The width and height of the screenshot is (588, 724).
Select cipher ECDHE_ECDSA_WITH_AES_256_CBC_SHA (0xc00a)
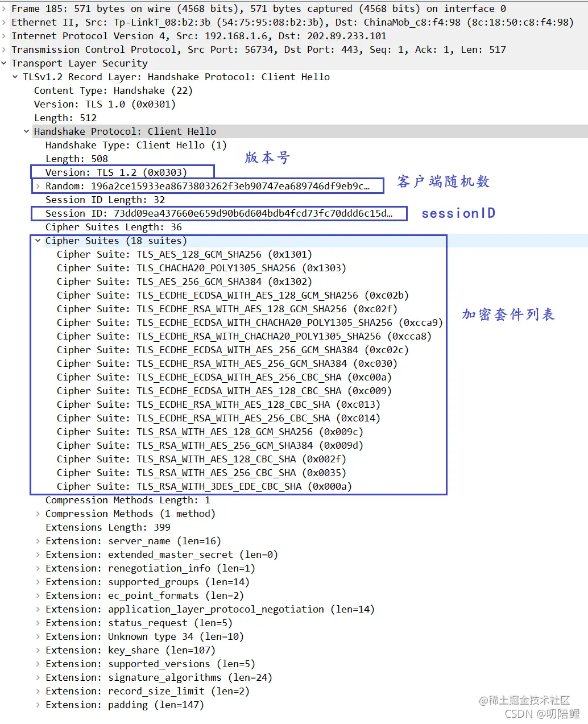coord(224,377)
